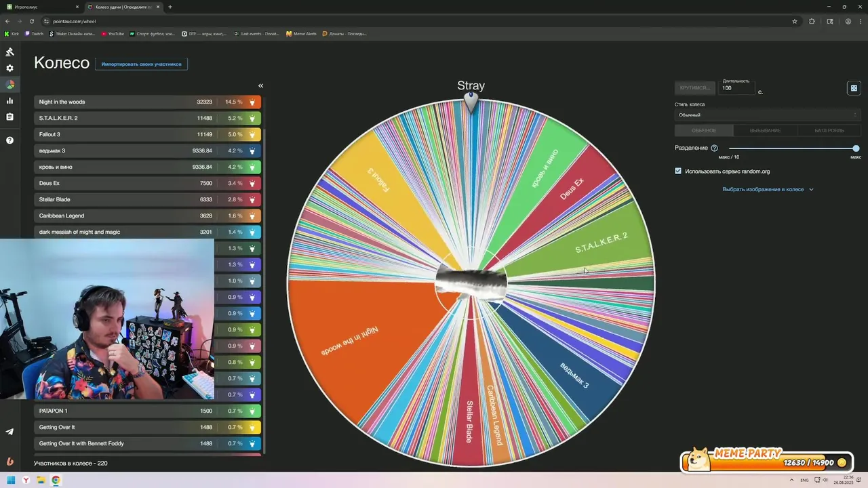Click the dice icon button
The width and height of the screenshot is (868, 488).
[854, 88]
